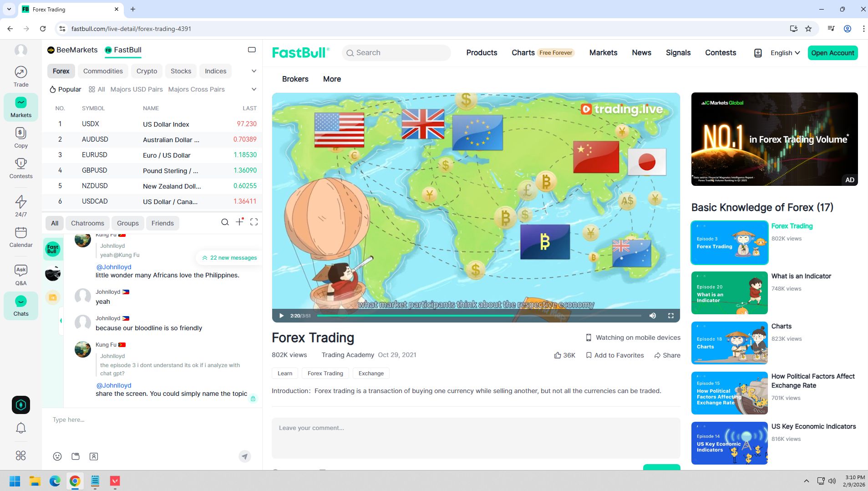This screenshot has width=868, height=491.
Task: Open the Calendar sidebar icon
Action: coord(21,237)
